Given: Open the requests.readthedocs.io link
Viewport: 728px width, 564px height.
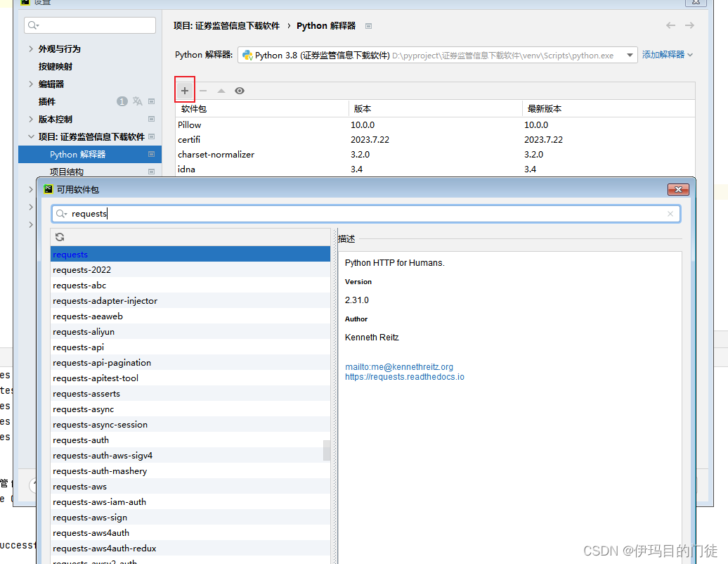Looking at the screenshot, I should click(405, 376).
